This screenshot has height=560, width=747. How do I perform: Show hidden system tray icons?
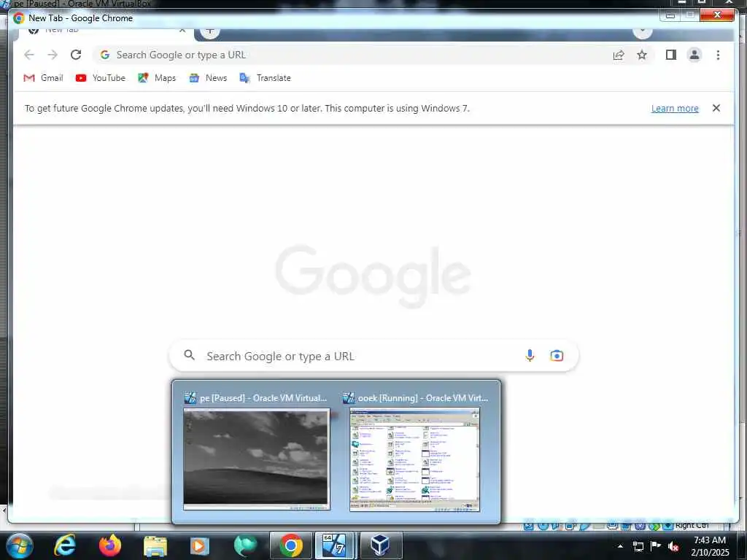pyautogui.click(x=620, y=546)
